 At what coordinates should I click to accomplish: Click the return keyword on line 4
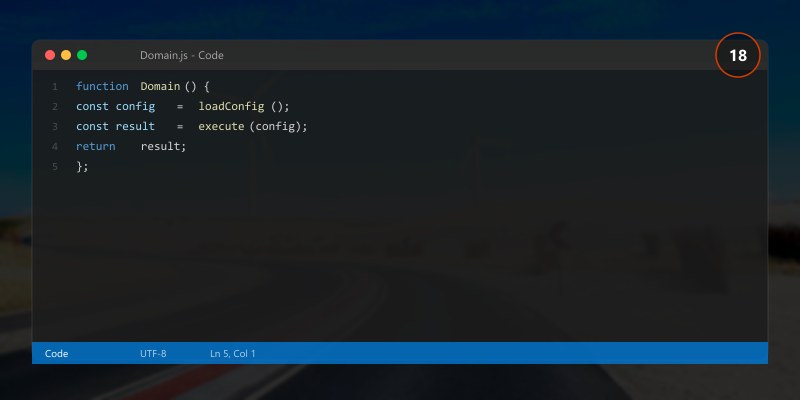[x=95, y=146]
